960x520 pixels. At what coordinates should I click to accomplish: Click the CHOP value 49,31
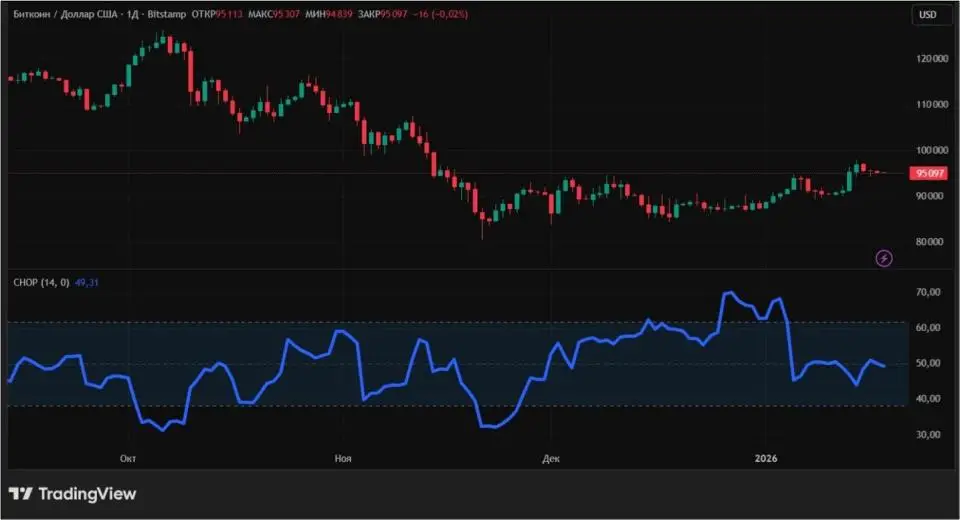(x=85, y=283)
